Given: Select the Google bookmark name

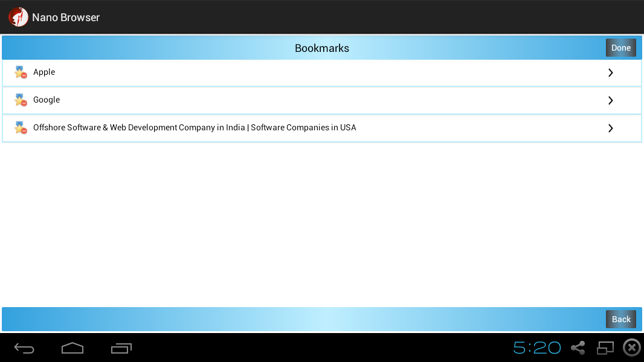Looking at the screenshot, I should [47, 100].
